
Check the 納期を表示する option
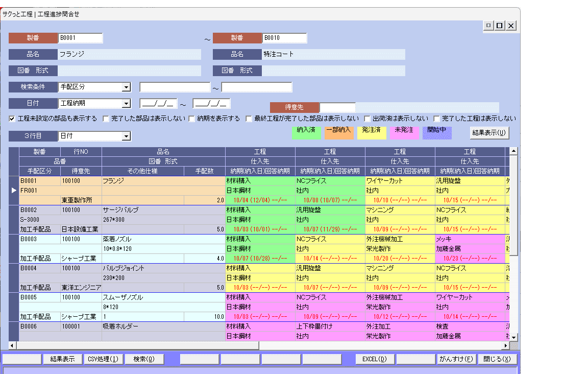(192, 119)
